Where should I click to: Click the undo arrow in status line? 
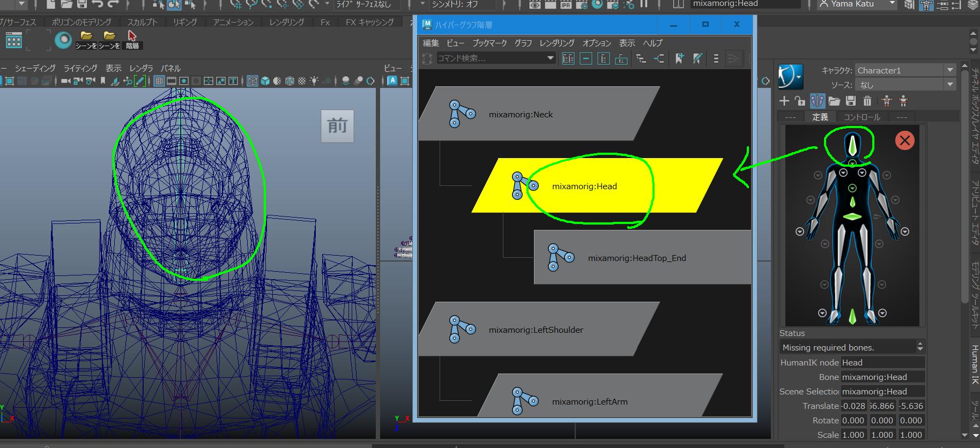pyautogui.click(x=97, y=4)
